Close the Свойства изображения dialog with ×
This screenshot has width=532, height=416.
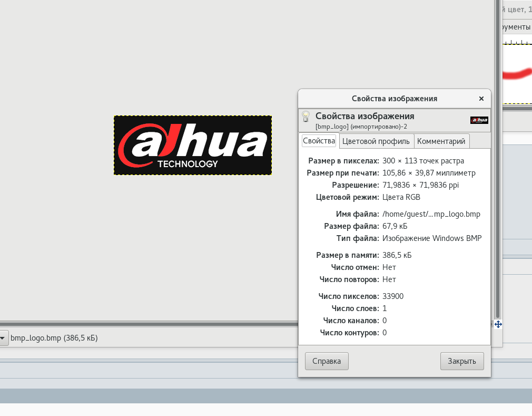tap(481, 99)
